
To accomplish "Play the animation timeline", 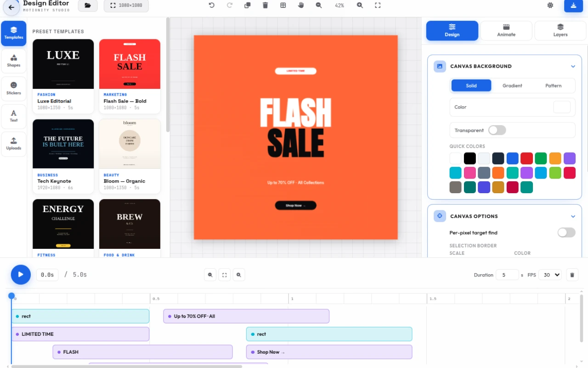I will (x=21, y=275).
